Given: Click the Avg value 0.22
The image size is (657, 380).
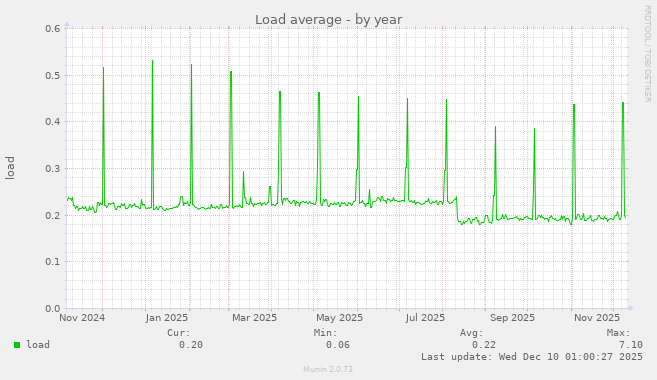Looking at the screenshot, I should 484,345.
